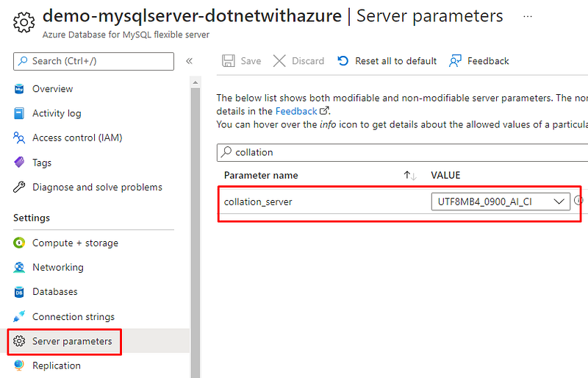Click the Databases DB icon
588x378 pixels.
click(x=19, y=292)
